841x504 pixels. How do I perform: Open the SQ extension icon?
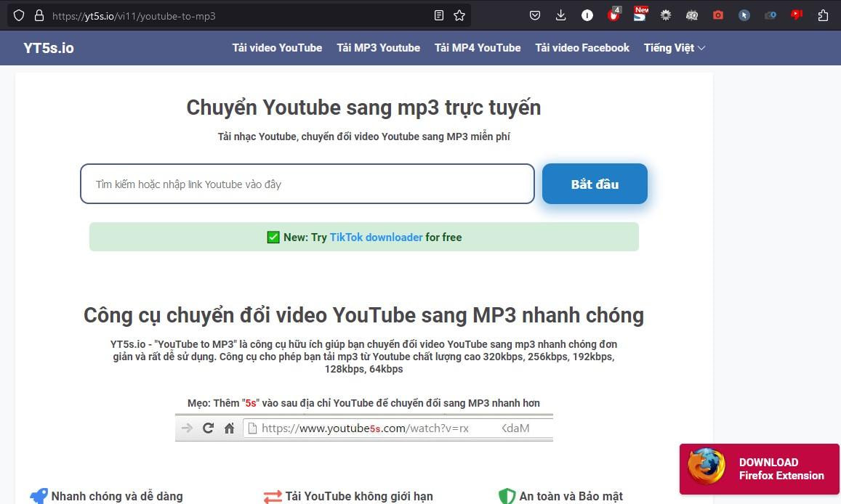(692, 15)
